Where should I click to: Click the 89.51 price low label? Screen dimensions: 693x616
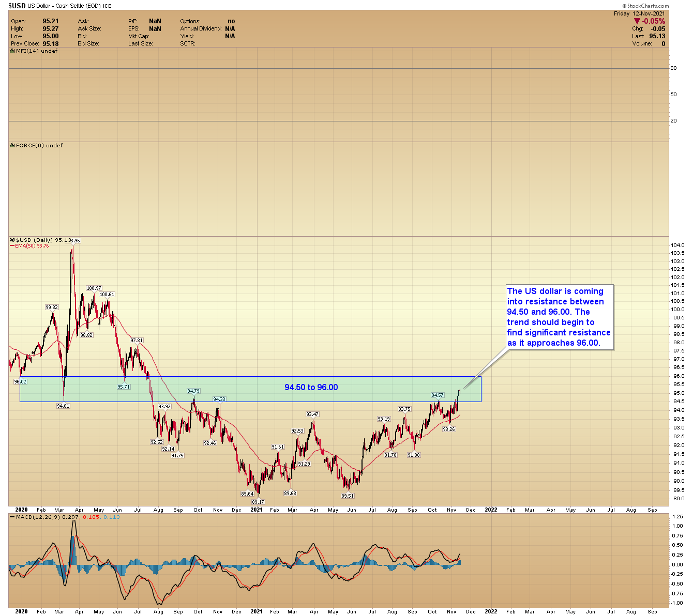pyautogui.click(x=348, y=496)
